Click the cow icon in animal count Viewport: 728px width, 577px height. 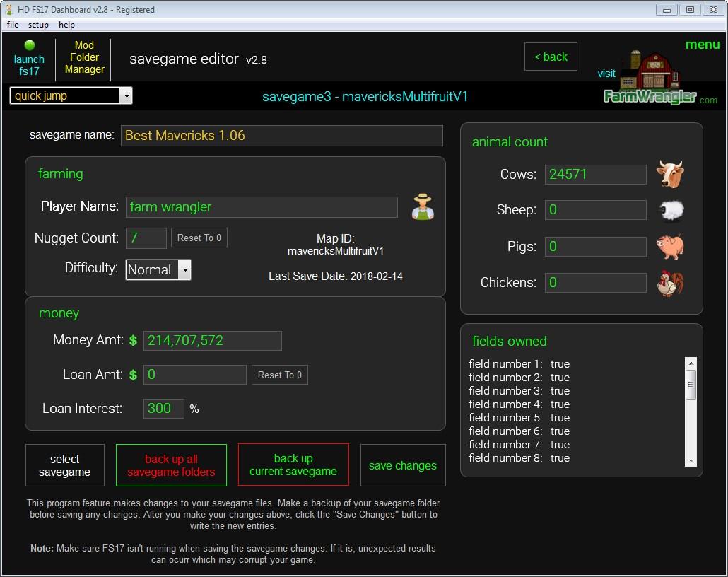coord(669,174)
